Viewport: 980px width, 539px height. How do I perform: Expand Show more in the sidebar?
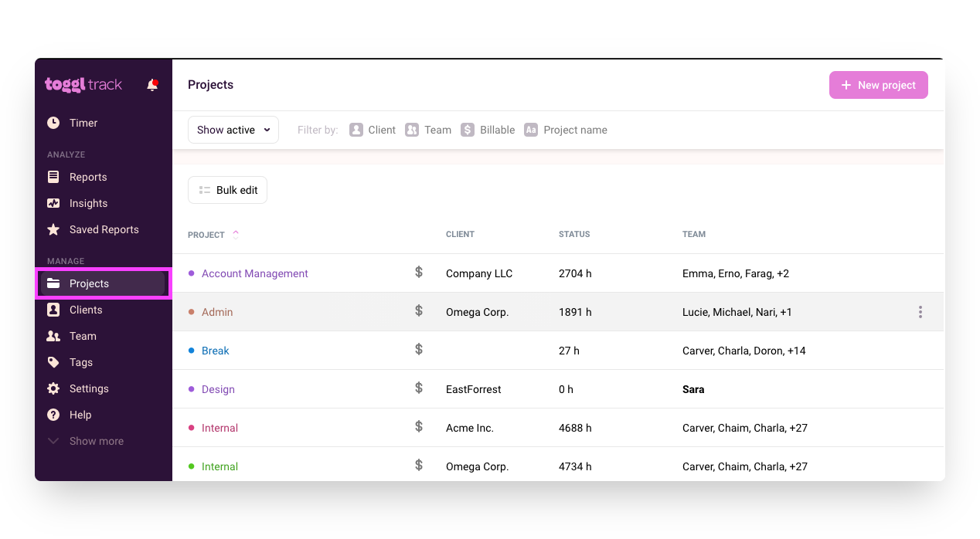[96, 441]
